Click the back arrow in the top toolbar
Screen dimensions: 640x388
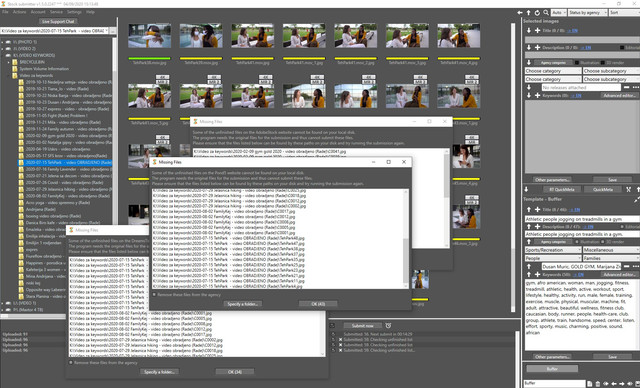520,13
